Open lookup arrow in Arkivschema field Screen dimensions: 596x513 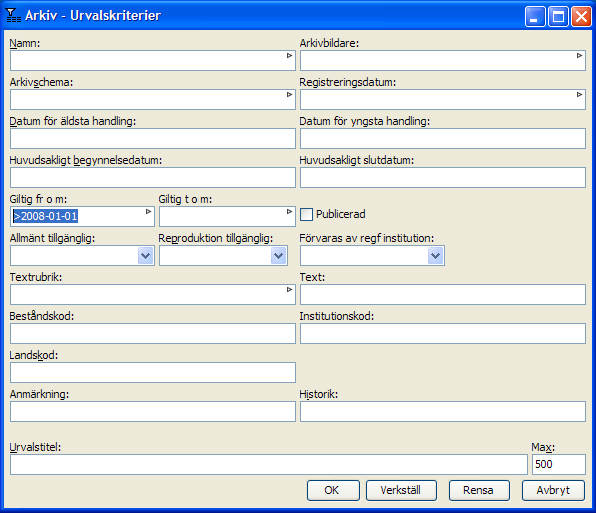[289, 95]
